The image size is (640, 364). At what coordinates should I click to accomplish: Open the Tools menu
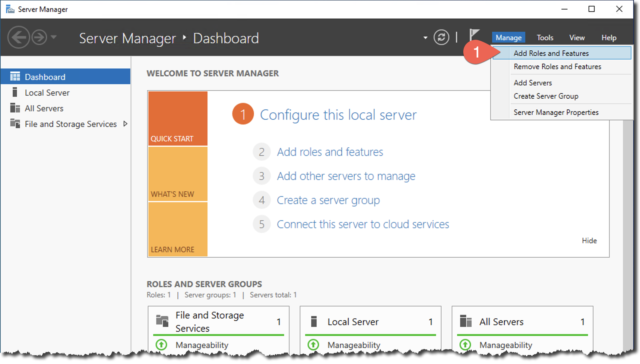[545, 37]
